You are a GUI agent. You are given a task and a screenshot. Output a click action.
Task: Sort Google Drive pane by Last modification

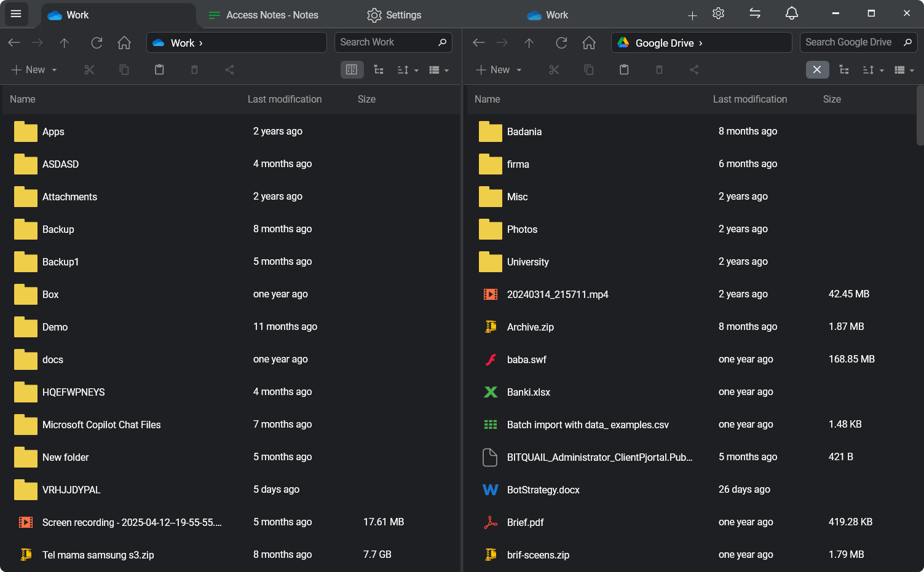click(750, 99)
